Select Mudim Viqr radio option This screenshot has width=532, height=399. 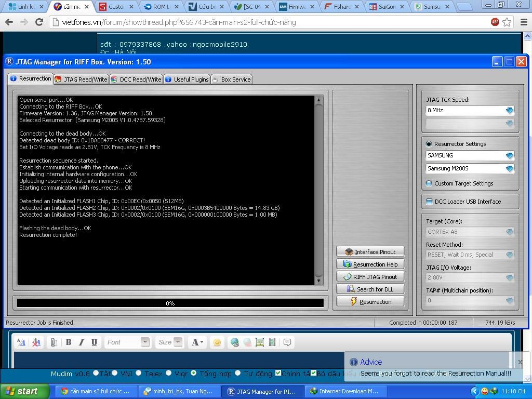pos(169,373)
